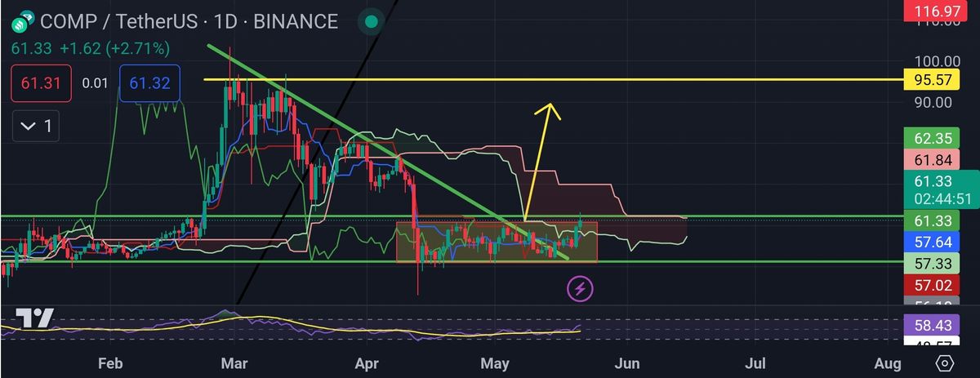Screen dimensions: 980x378
Task: Click the 61.32 buy price button
Action: [x=149, y=83]
